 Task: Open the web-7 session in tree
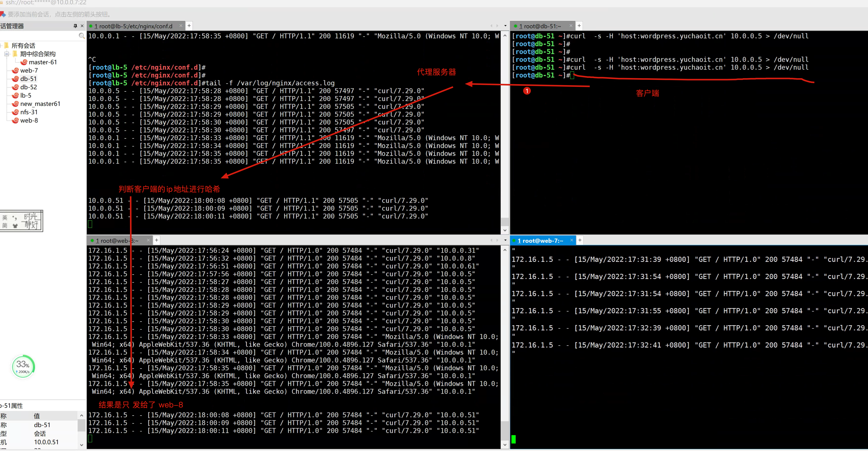[29, 70]
